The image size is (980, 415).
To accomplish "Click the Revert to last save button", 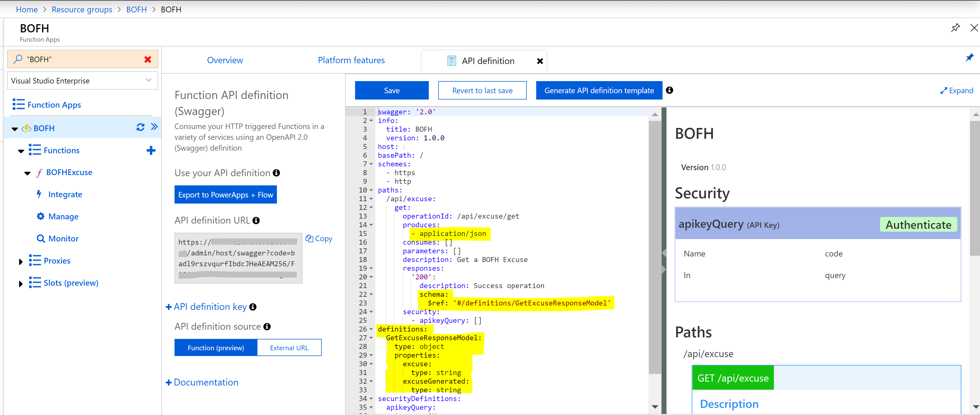I will click(482, 90).
